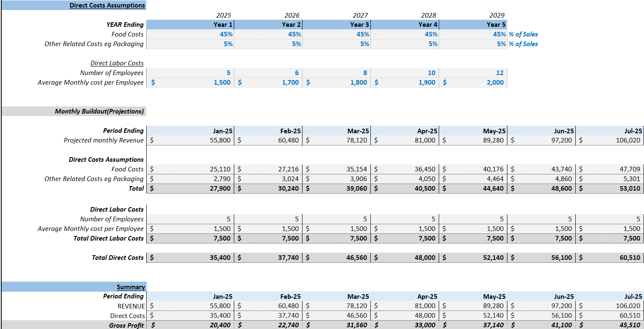Click the Summary section header
This screenshot has width=644, height=329.
pos(131,287)
